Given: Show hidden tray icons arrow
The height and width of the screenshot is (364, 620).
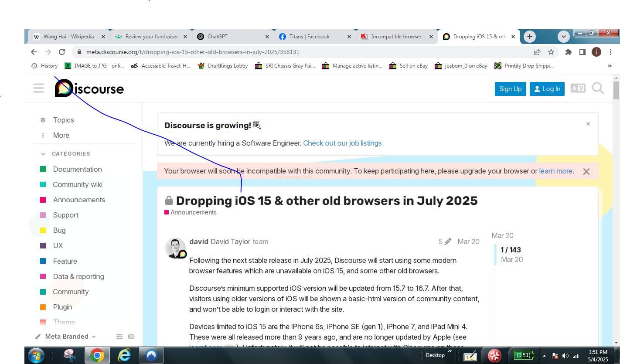Looking at the screenshot, I should (544, 356).
